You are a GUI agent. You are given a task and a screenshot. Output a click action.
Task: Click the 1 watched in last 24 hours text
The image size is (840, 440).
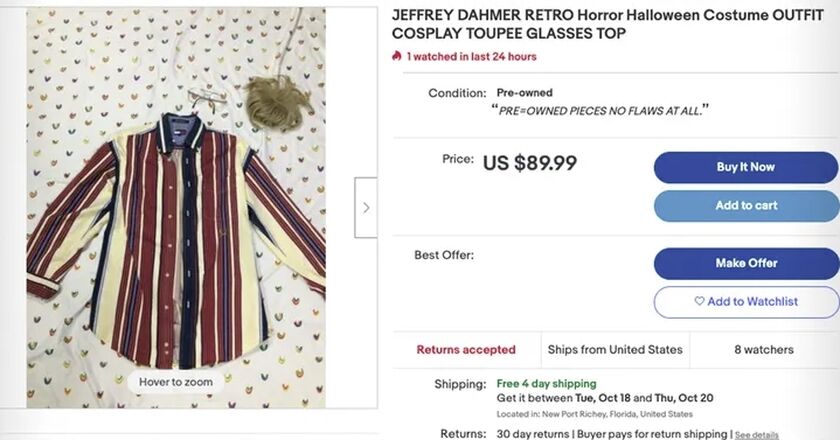471,56
